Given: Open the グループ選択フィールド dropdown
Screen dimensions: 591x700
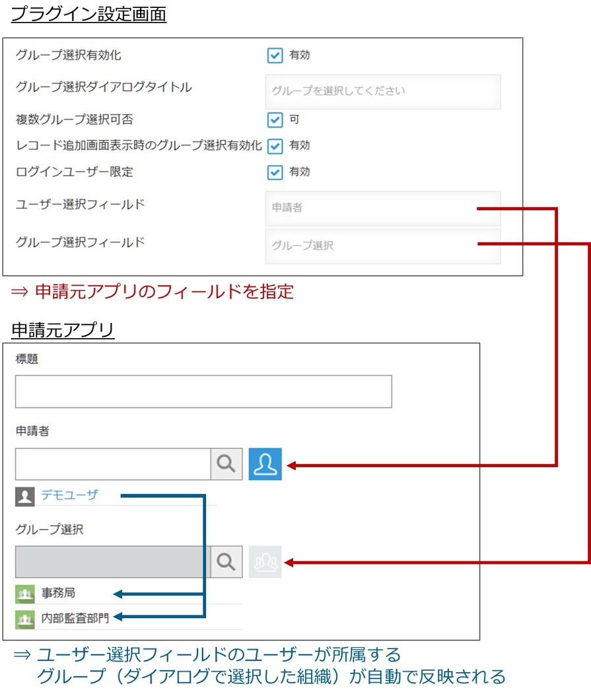Looking at the screenshot, I should [x=382, y=246].
